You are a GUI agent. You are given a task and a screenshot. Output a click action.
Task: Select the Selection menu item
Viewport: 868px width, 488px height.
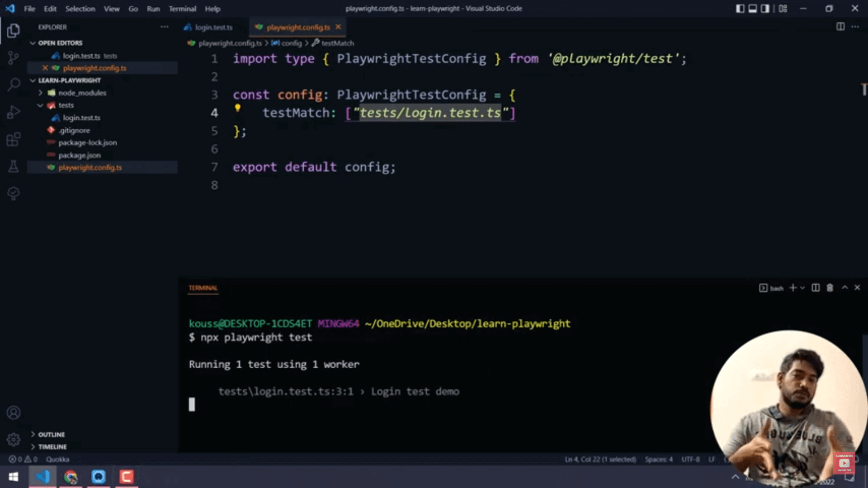[79, 8]
